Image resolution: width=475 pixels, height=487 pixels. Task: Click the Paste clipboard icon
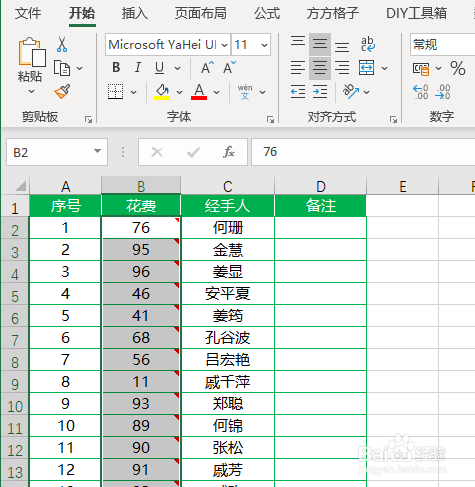(x=32, y=52)
